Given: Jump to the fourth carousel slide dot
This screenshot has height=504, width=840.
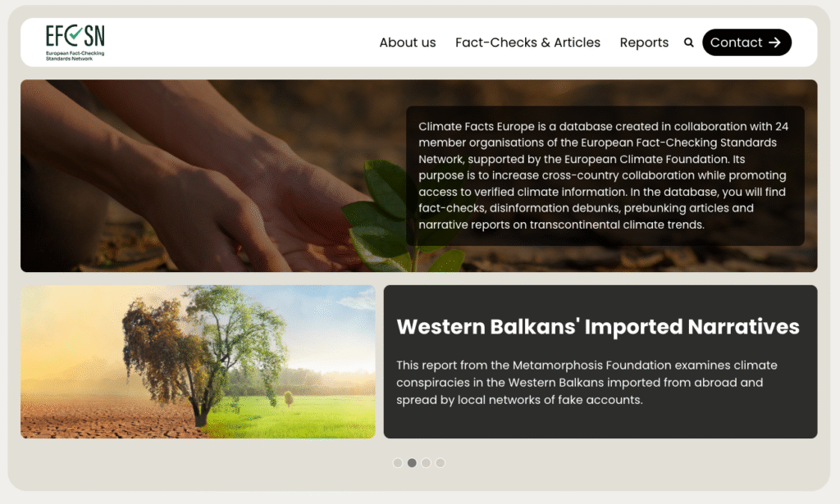Looking at the screenshot, I should click(441, 463).
